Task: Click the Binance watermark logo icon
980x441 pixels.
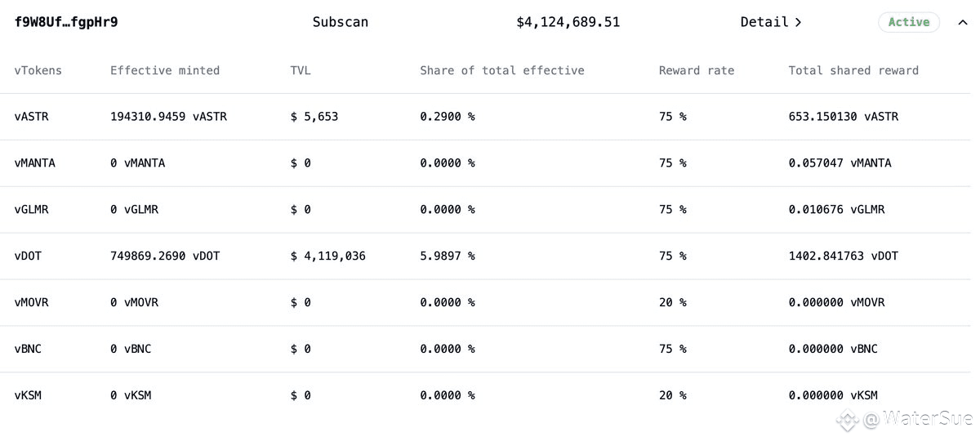Action: (x=846, y=421)
